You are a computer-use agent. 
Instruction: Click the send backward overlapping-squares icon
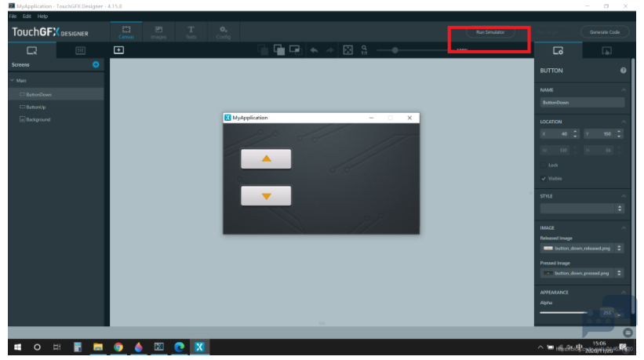tap(263, 50)
